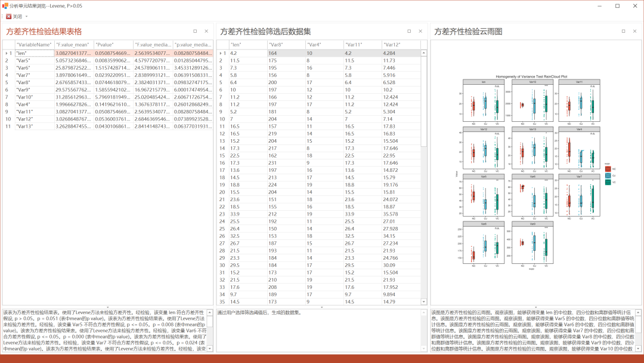Click the dataset description text starting 通过用户选择
This screenshot has width=644, height=363.
pos(259,313)
